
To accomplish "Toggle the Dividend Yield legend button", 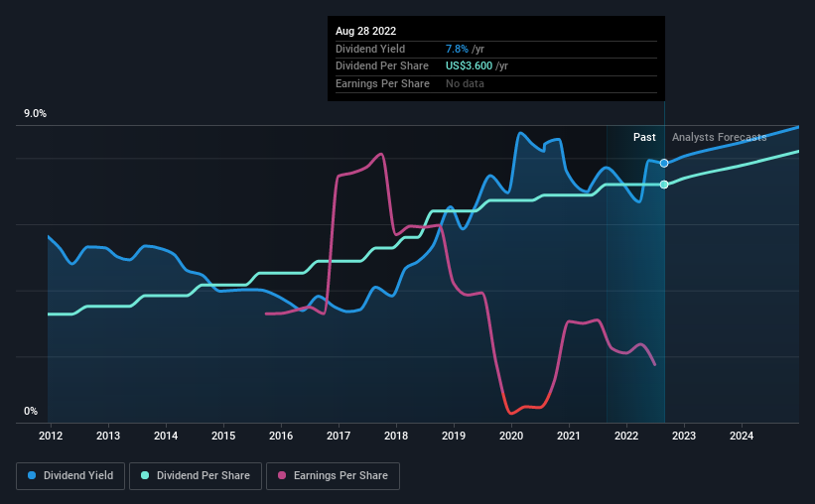I will click(70, 476).
